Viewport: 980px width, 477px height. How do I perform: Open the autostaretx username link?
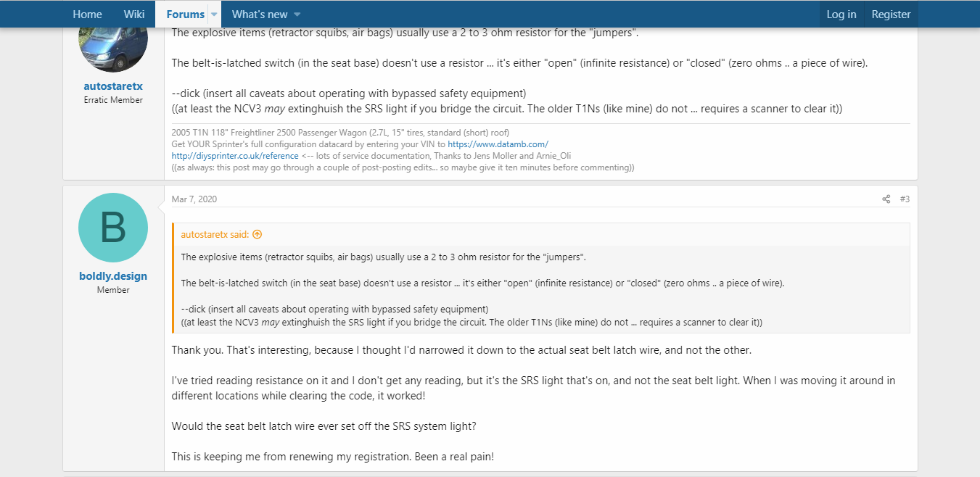coord(113,86)
